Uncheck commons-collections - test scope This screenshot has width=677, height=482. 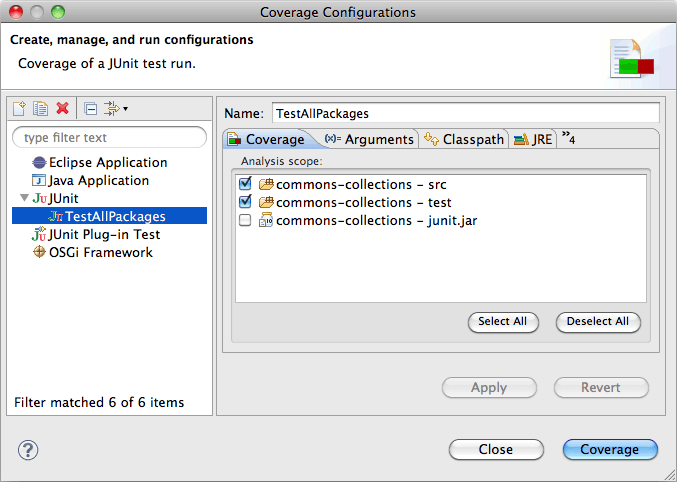pyautogui.click(x=245, y=202)
